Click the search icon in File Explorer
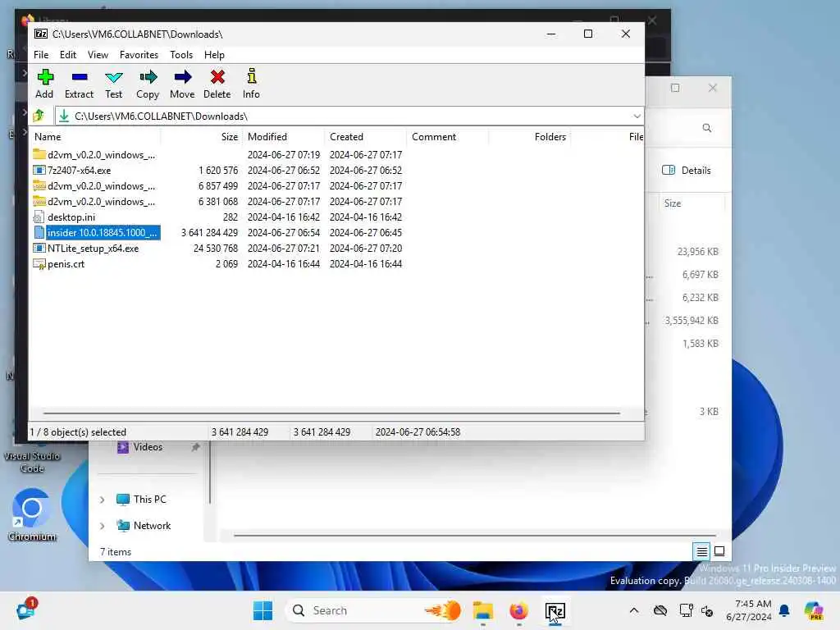The width and height of the screenshot is (840, 630). pyautogui.click(x=706, y=128)
